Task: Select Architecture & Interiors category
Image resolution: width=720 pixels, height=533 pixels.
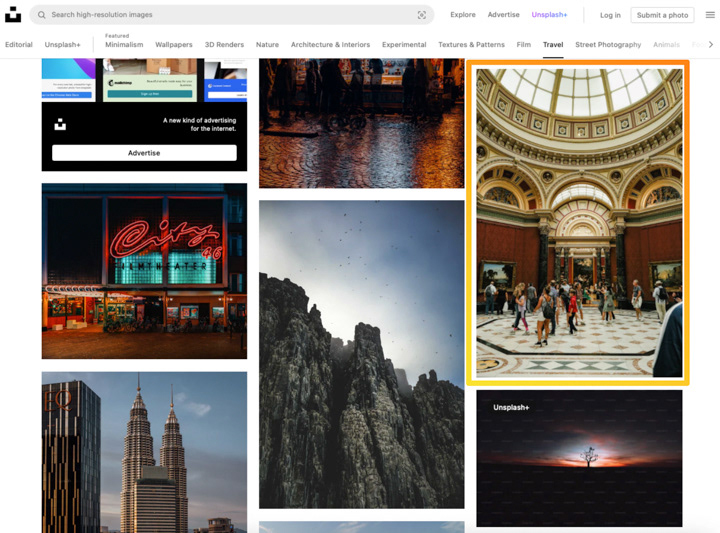Action: (x=330, y=45)
